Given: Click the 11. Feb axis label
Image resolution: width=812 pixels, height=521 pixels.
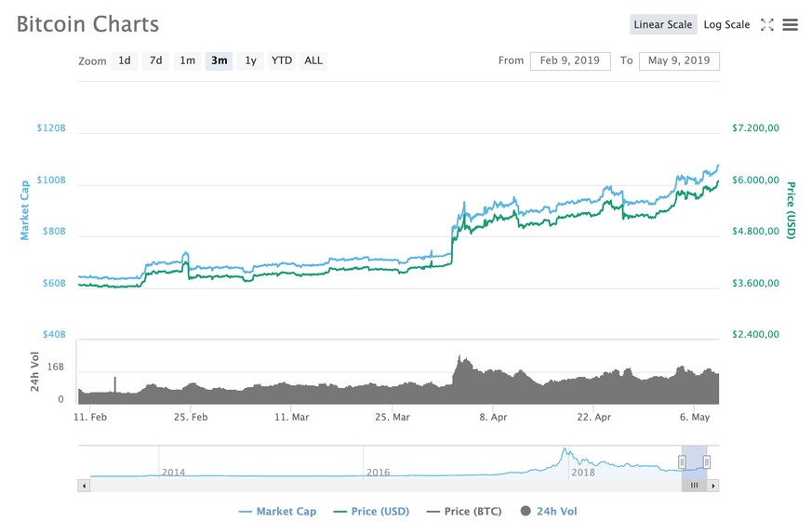Looking at the screenshot, I should tap(90, 417).
